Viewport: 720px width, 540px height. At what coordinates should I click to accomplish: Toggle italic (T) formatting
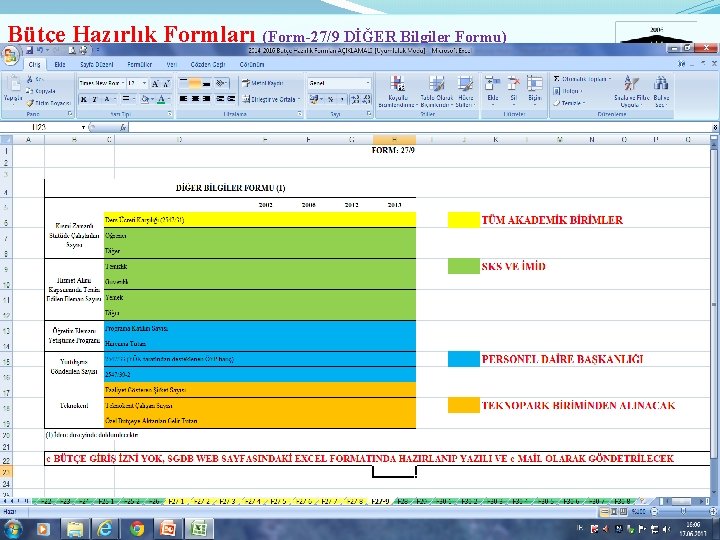click(x=95, y=99)
